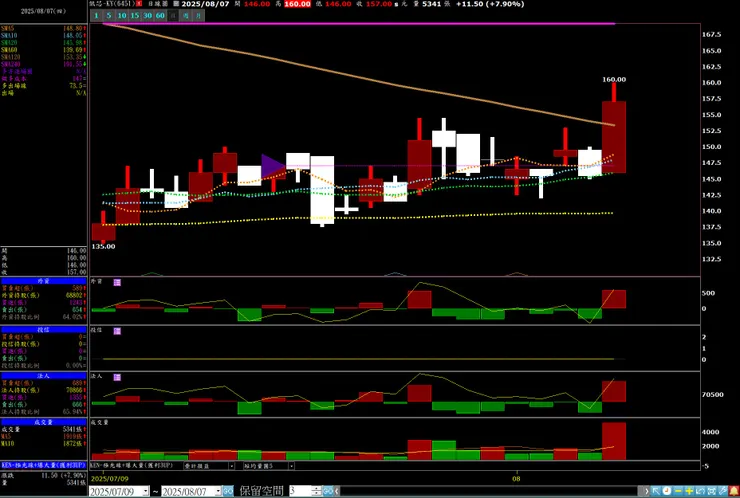This screenshot has height=498, width=740.
Task: Click the largest volume bar on last day
Action: click(614, 441)
